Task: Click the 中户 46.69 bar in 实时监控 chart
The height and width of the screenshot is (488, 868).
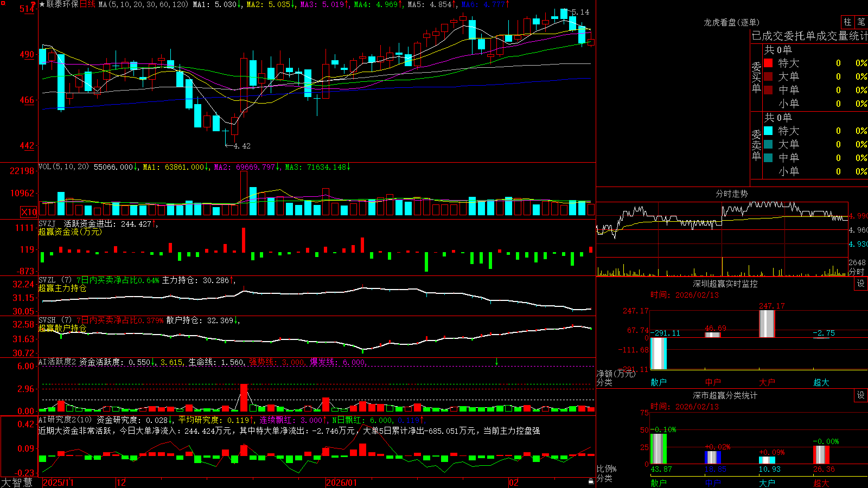Action: pos(713,335)
